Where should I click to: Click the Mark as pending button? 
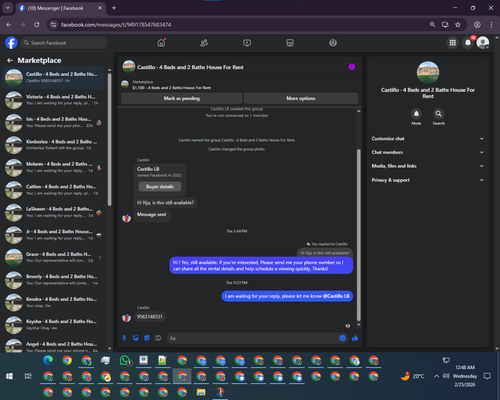pos(182,98)
